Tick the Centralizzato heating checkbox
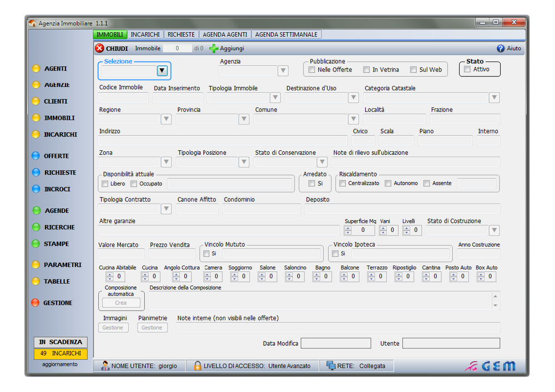 (x=342, y=184)
